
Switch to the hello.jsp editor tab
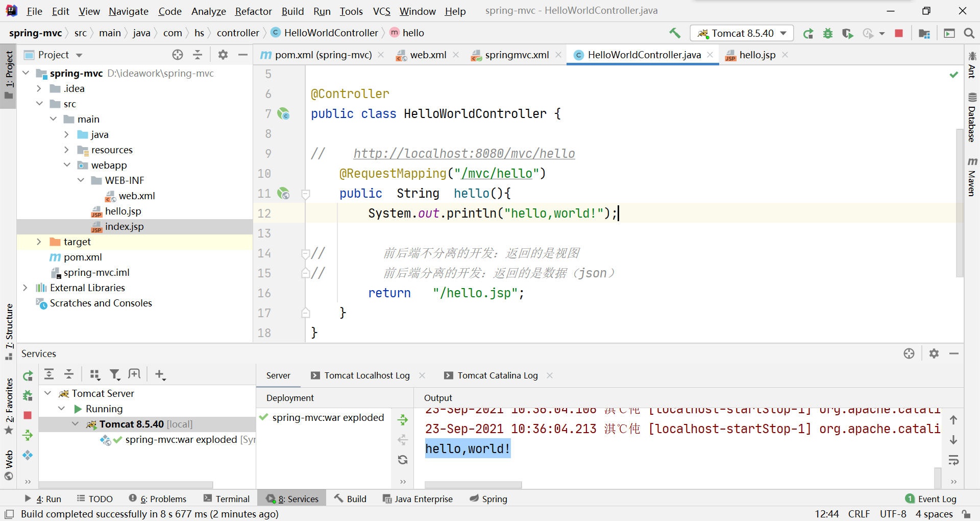757,55
